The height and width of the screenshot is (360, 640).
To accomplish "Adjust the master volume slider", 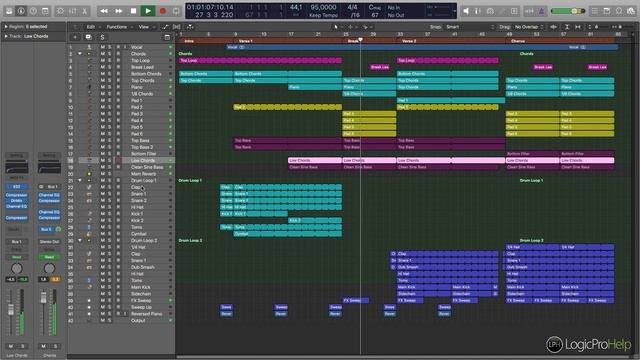I will [x=568, y=11].
